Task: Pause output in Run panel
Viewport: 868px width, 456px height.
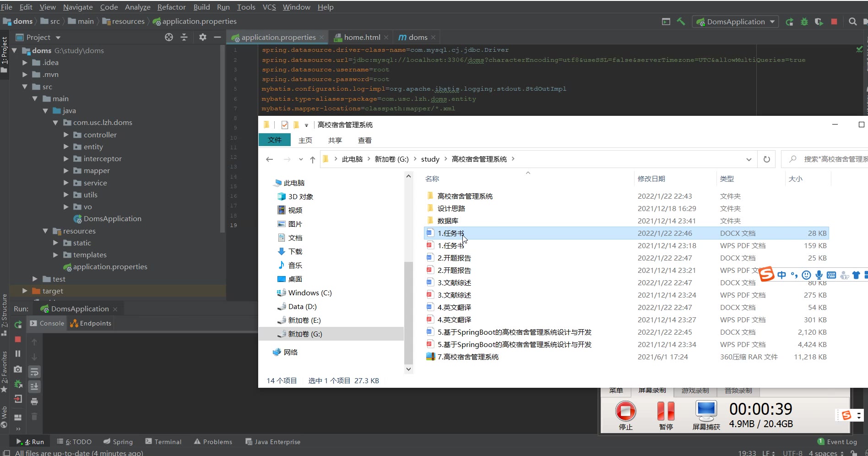Action: point(18,353)
